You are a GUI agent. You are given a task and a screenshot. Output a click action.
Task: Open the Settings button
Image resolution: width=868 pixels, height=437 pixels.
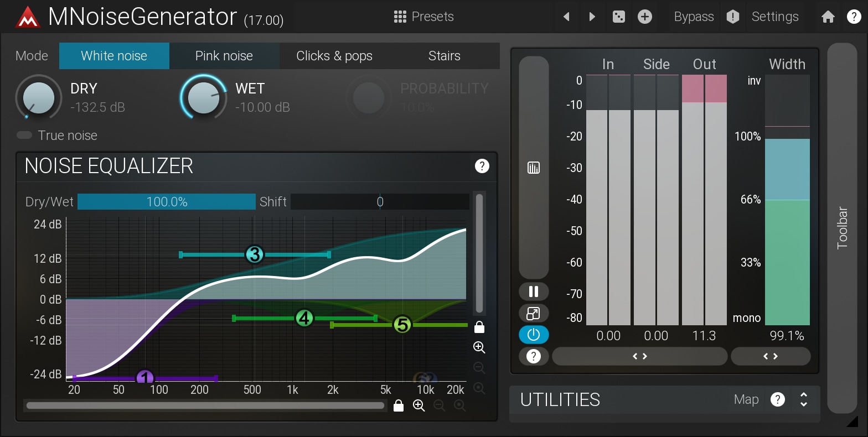[x=775, y=17]
